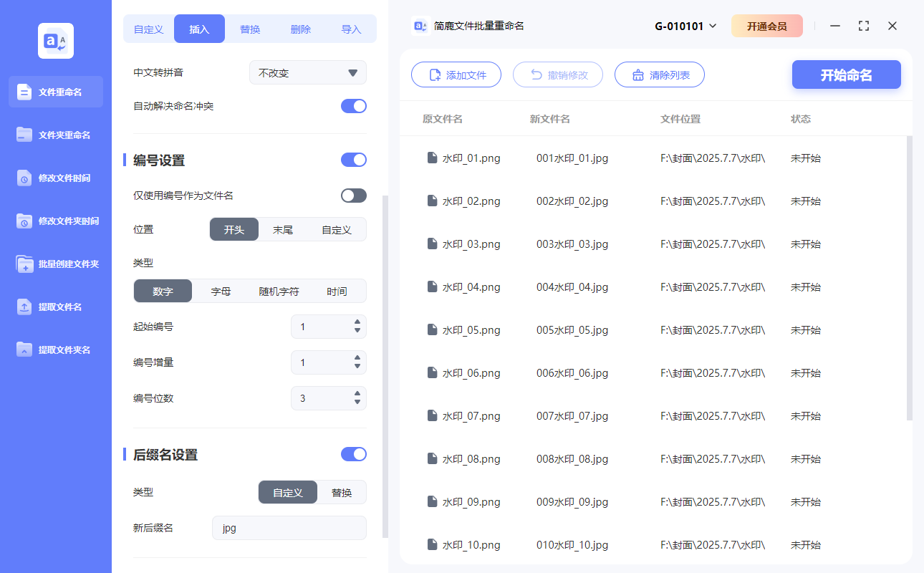The width and height of the screenshot is (924, 573).
Task: Open the 删除 tab
Action: click(300, 29)
